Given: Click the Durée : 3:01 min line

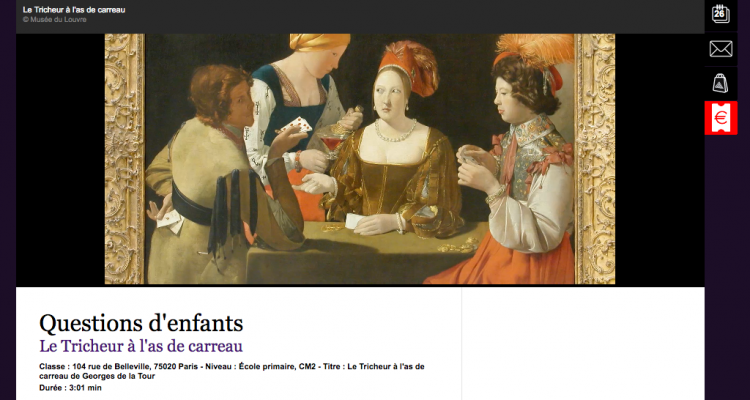Looking at the screenshot, I should pos(70,388).
